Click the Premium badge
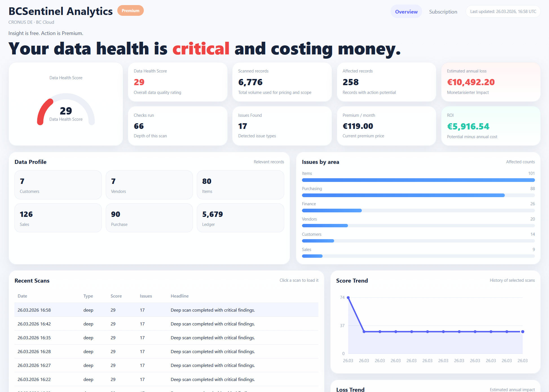Image resolution: width=549 pixels, height=392 pixels. point(130,10)
